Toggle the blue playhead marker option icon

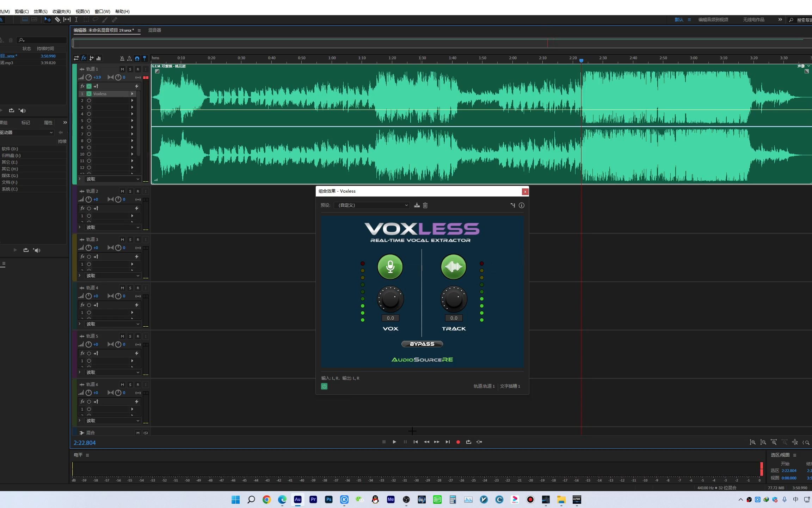pyautogui.click(x=144, y=59)
